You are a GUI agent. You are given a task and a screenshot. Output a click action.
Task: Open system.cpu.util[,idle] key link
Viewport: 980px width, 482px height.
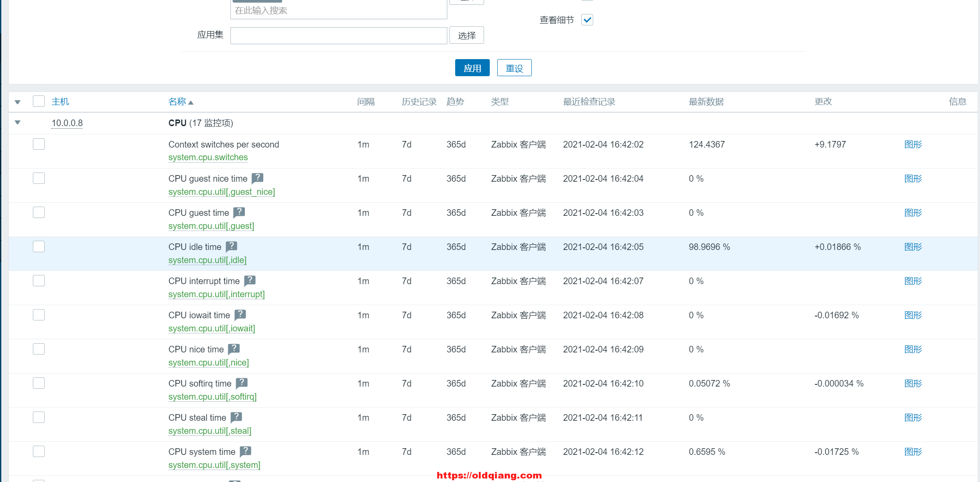pos(207,260)
